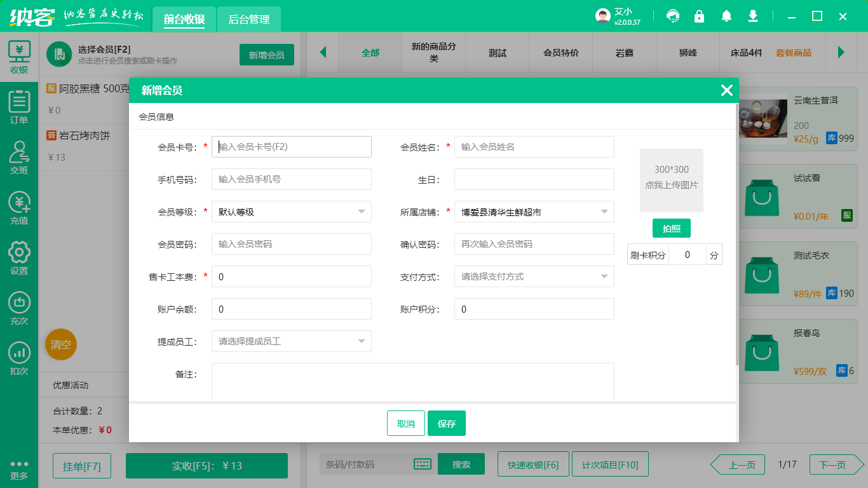
Task: Click the 拍照 photo capture button
Action: pyautogui.click(x=672, y=227)
